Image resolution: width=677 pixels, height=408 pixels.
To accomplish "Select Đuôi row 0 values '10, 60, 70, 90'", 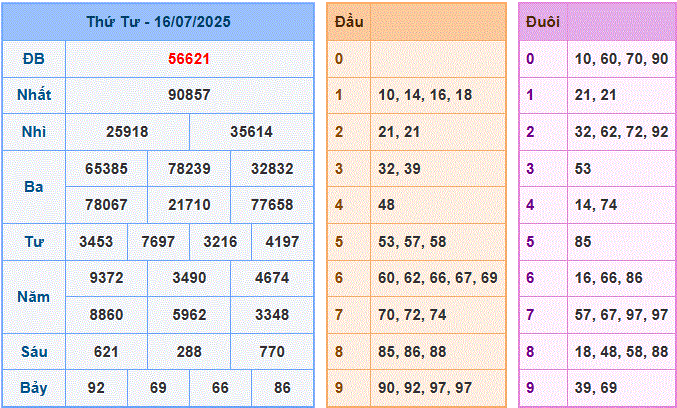I will tap(621, 59).
